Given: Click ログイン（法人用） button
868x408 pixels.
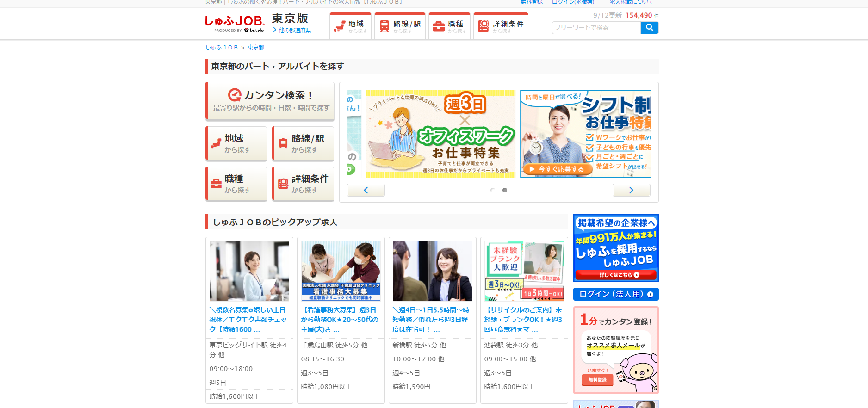Looking at the screenshot, I should (616, 294).
